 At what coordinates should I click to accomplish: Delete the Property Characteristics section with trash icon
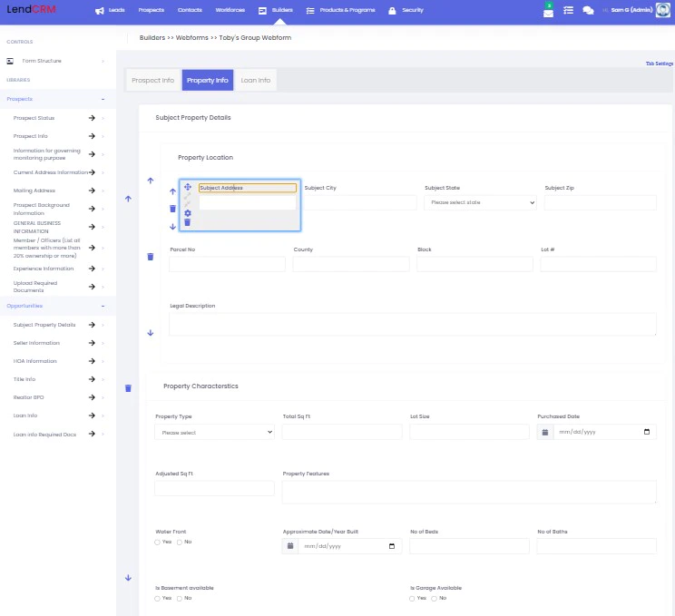pos(128,388)
